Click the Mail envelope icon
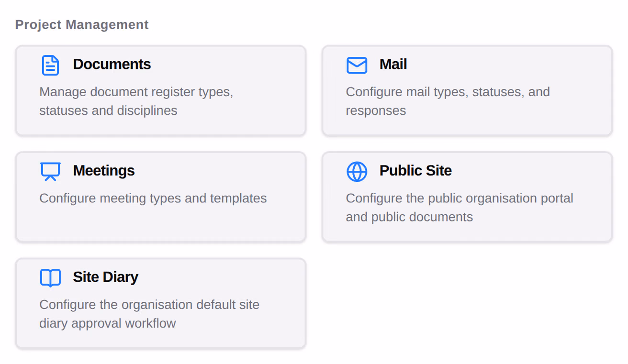The image size is (628, 364). click(357, 65)
